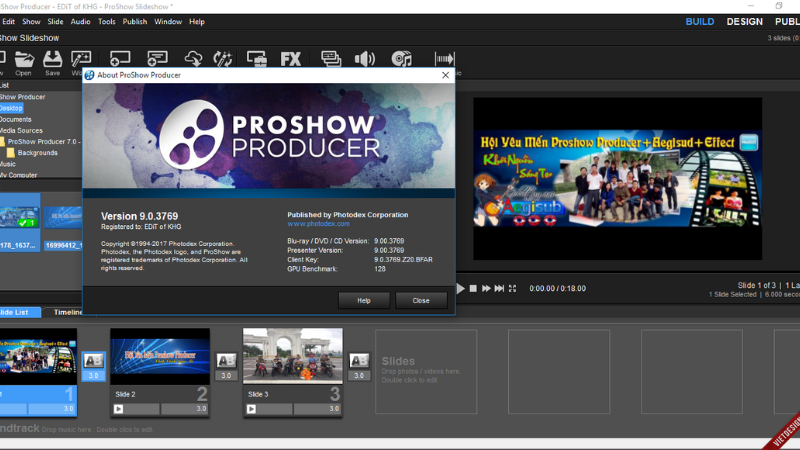Click the Open folder toolbar icon
Screen dimensions: 800x450
coord(23,60)
